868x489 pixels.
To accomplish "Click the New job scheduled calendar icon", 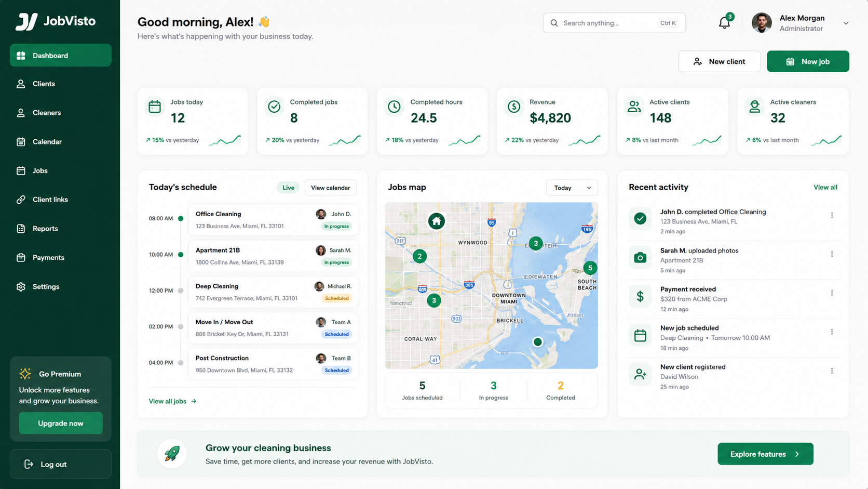I will (640, 335).
